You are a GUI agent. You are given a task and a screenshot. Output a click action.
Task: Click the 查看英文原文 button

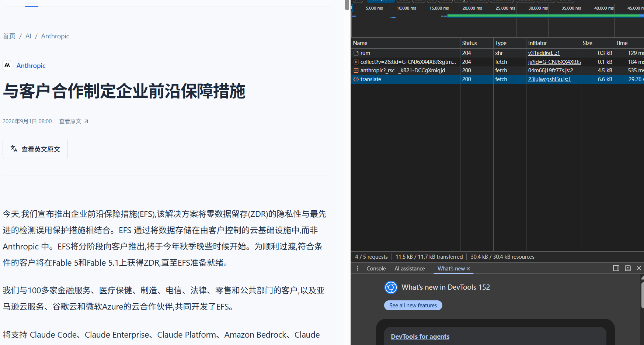coord(35,149)
